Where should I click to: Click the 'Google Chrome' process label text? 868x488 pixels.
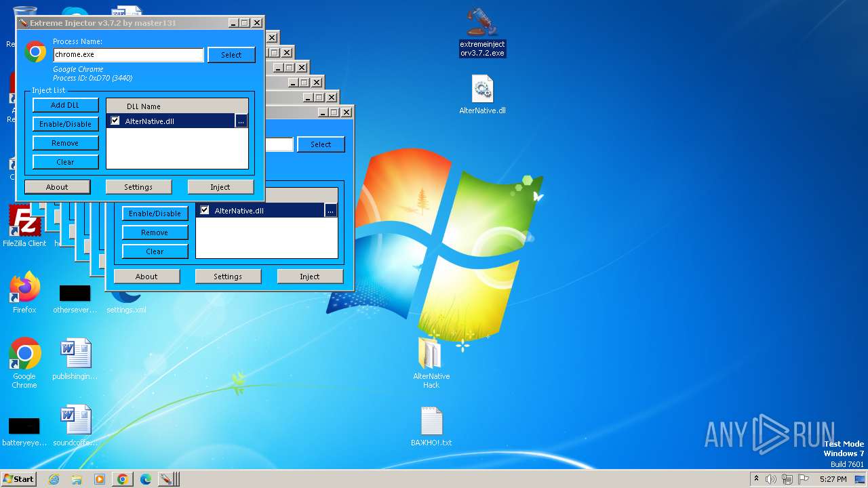(x=78, y=69)
